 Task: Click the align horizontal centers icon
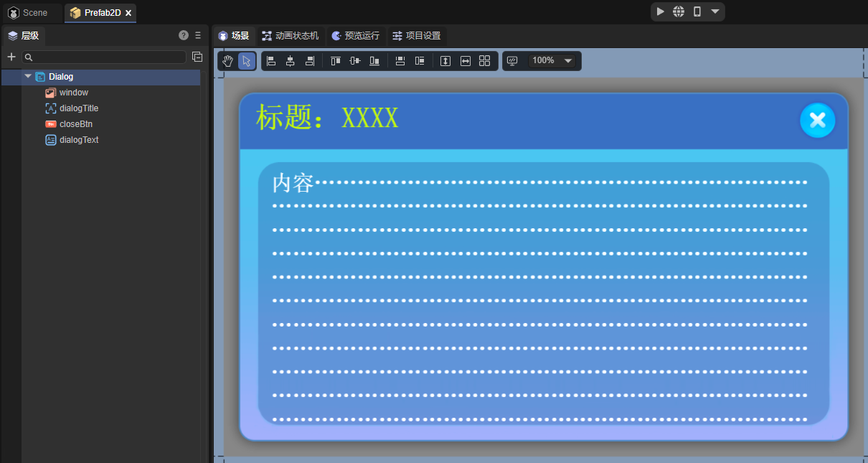(291, 61)
